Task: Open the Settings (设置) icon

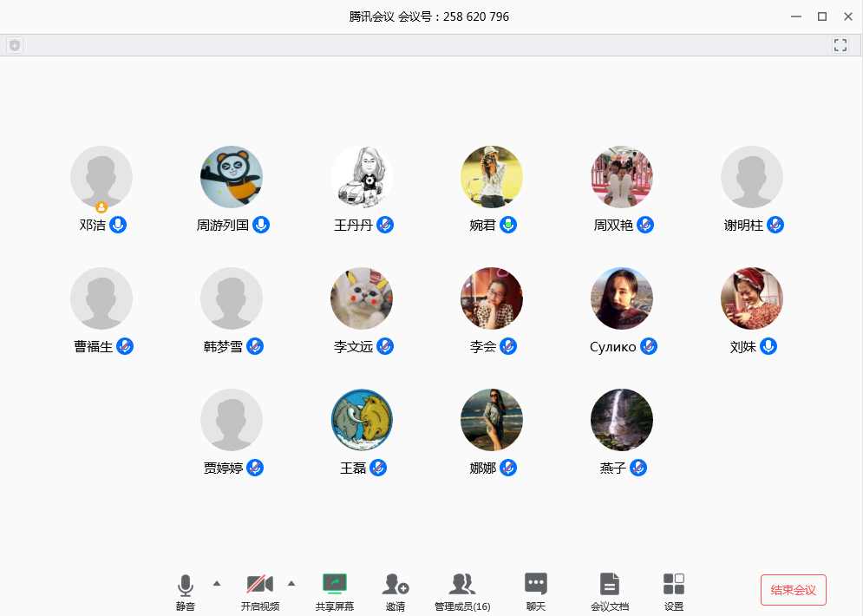Action: [x=674, y=584]
